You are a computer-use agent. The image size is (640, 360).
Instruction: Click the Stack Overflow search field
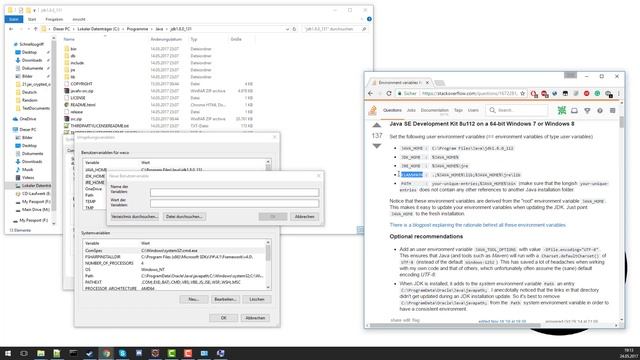coord(518,110)
